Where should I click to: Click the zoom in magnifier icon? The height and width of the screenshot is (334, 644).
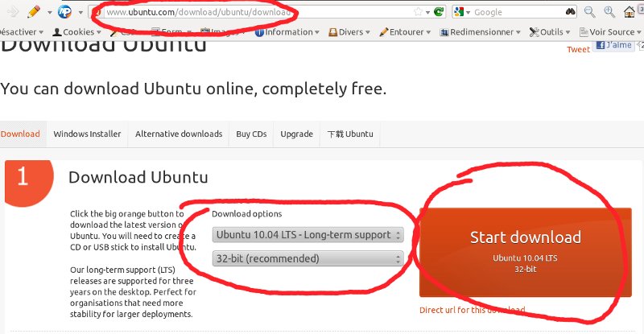[x=609, y=12]
